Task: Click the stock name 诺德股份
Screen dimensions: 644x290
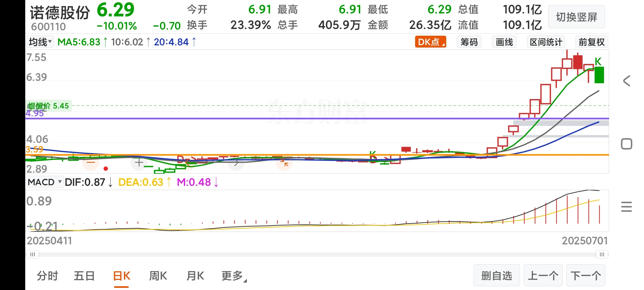Action: [60, 12]
